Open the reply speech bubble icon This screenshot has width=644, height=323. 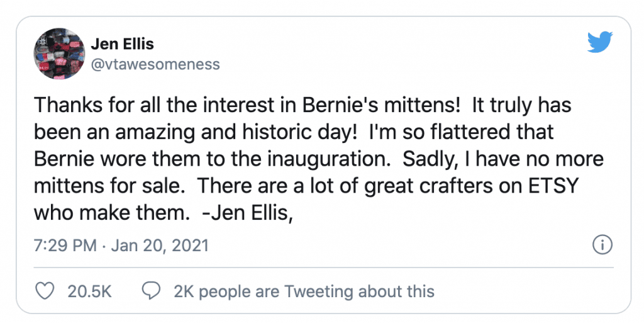click(151, 291)
